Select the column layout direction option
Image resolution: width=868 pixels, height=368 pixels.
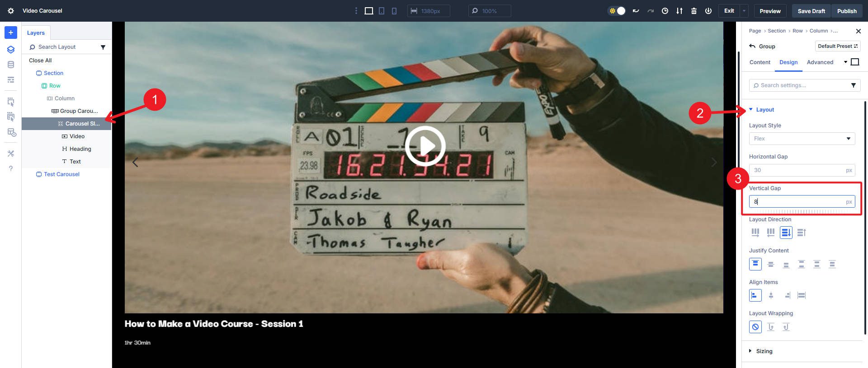(786, 233)
